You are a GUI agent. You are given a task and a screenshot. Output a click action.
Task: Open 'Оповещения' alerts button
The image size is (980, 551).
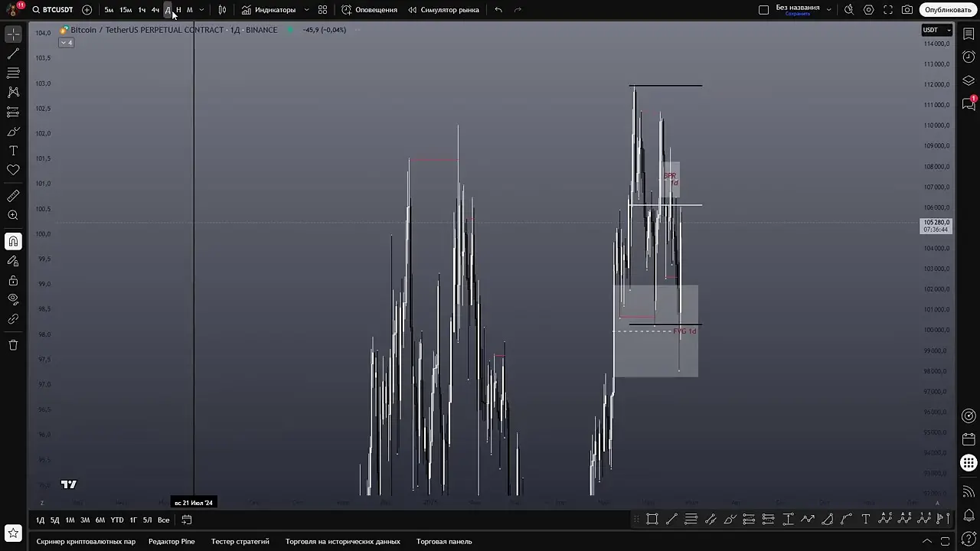point(369,10)
